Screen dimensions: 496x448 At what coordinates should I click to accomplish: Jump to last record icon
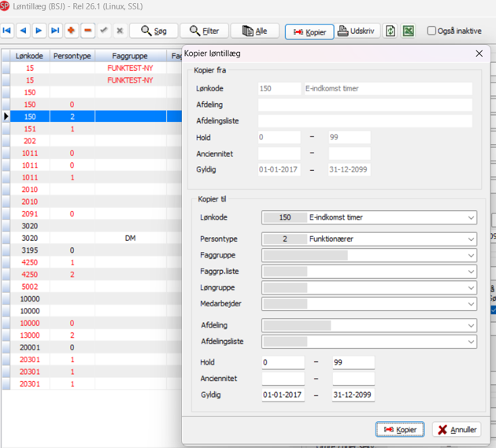[55, 31]
